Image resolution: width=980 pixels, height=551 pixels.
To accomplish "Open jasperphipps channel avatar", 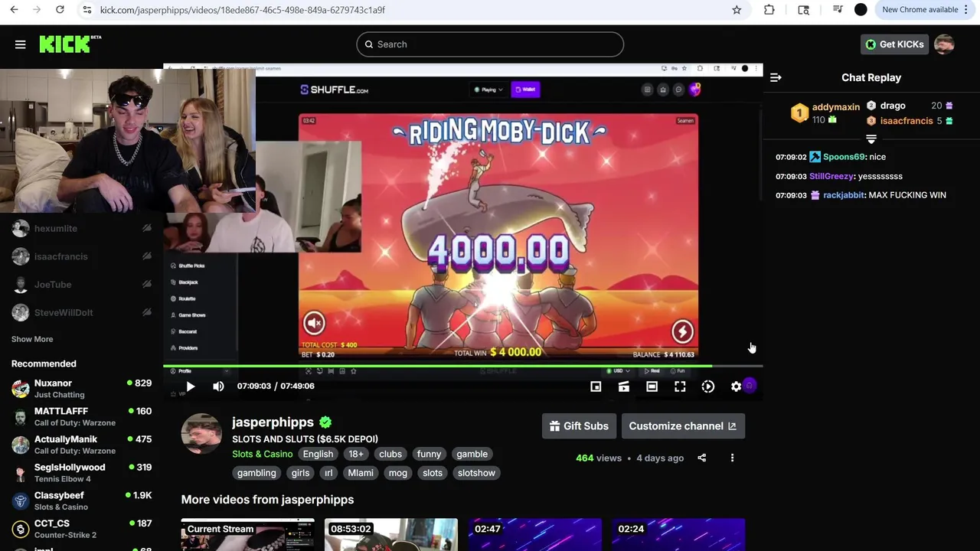I will point(201,434).
